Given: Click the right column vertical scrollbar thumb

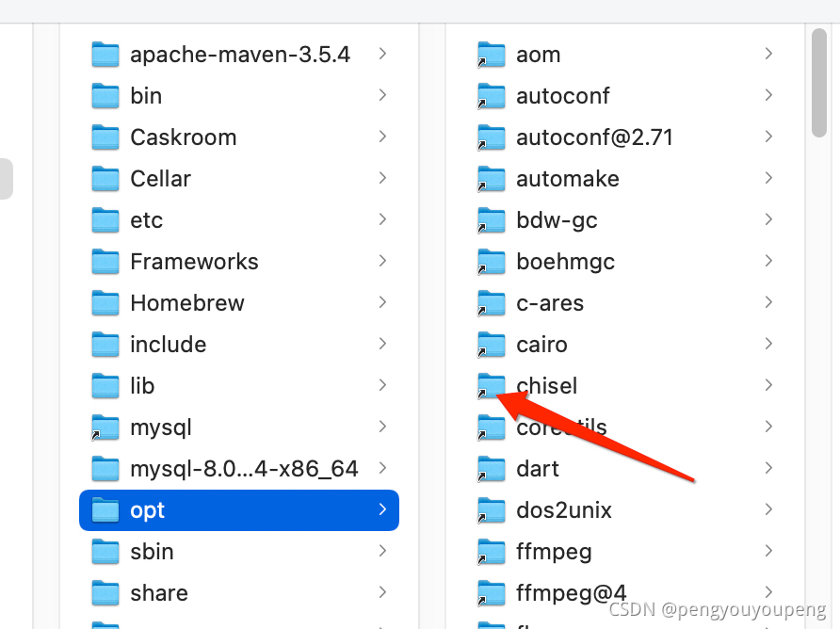Looking at the screenshot, I should pos(819,83).
